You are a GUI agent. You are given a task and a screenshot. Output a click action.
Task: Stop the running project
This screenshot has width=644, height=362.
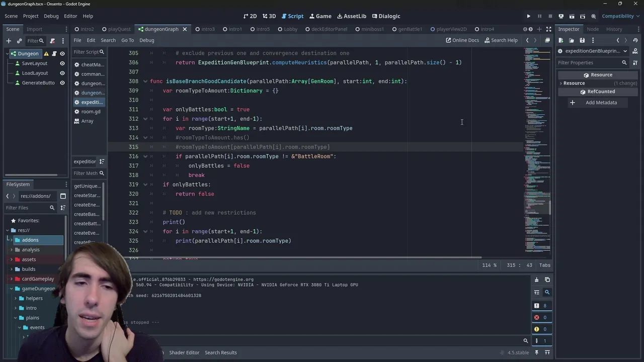click(550, 16)
